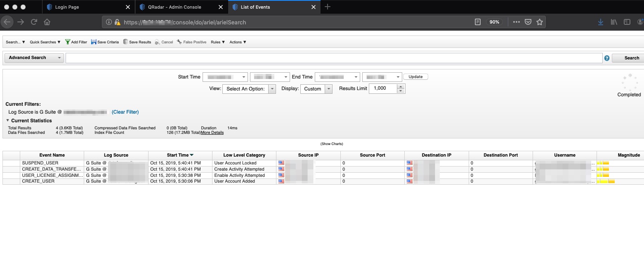Click the Show Charts link

[332, 144]
